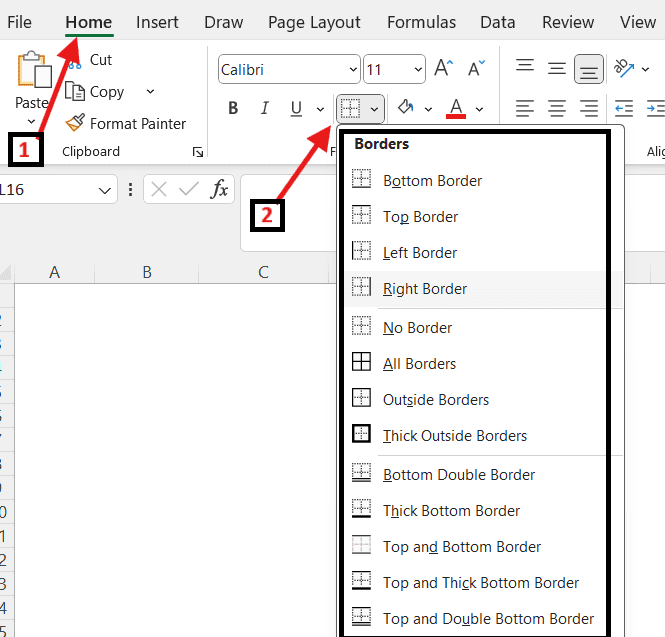Open the Calibri font name dropdown
665x637 pixels.
(353, 70)
